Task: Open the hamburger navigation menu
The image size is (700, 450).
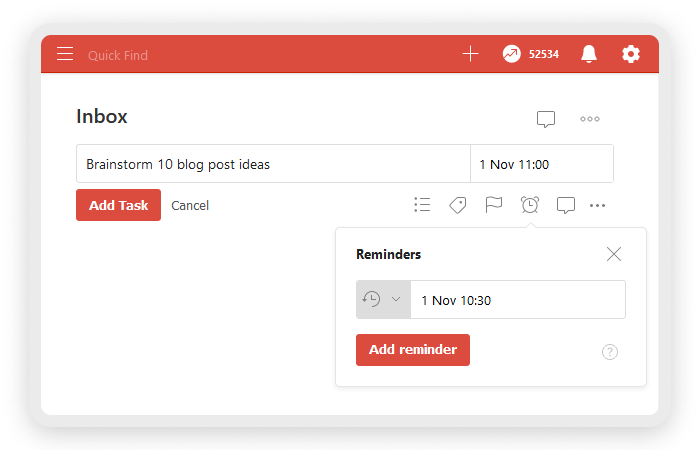Action: click(x=65, y=54)
